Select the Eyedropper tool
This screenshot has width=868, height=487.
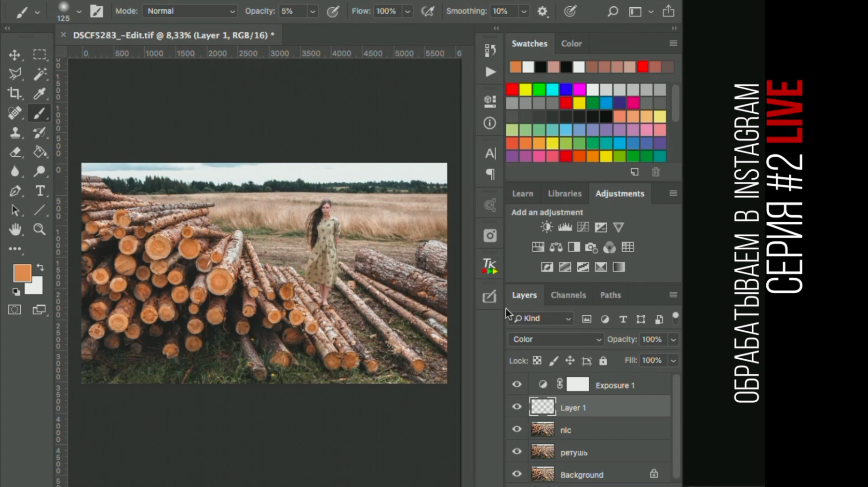click(40, 94)
